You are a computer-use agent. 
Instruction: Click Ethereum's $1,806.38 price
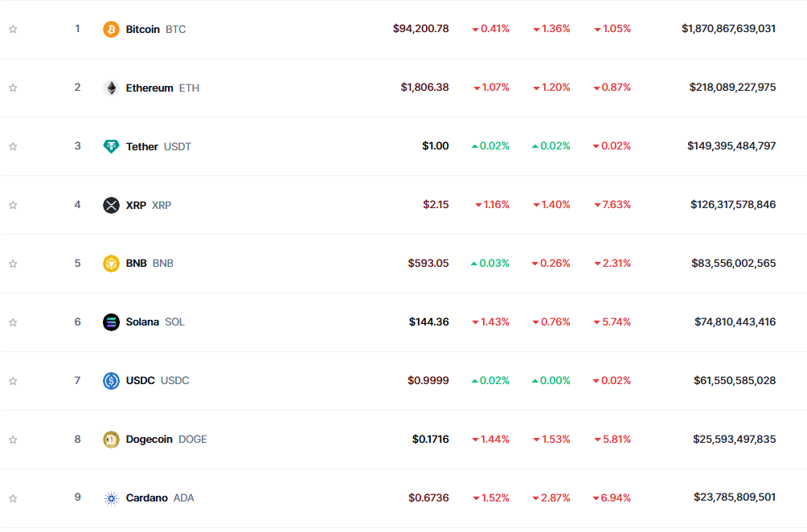(x=424, y=88)
